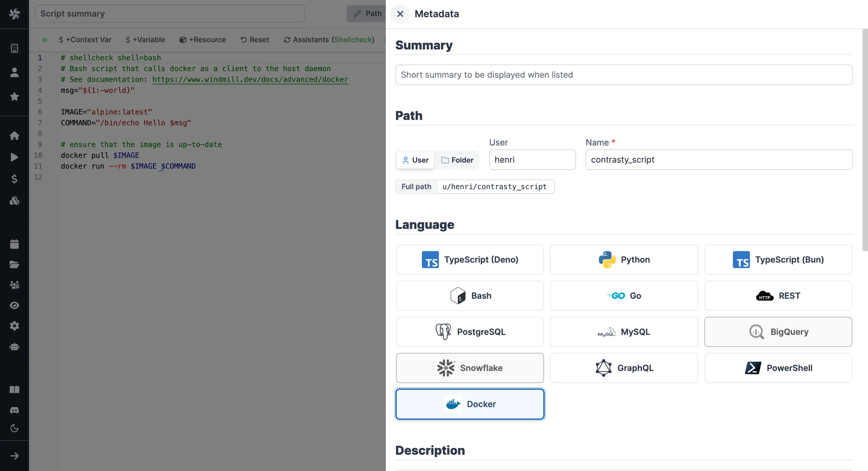The width and height of the screenshot is (868, 471).
Task: Focus the Summary input field
Action: pos(624,75)
